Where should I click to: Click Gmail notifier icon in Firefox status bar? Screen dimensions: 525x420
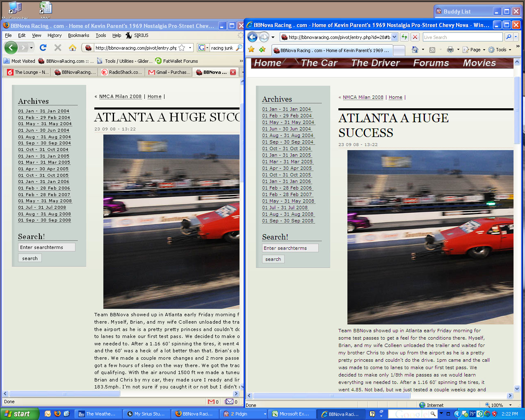pos(211,402)
